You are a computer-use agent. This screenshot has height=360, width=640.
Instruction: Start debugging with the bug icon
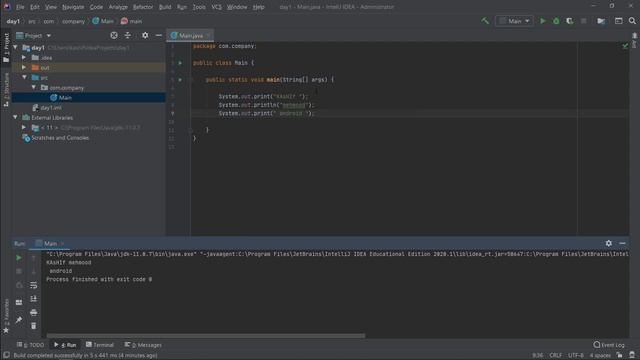point(556,21)
